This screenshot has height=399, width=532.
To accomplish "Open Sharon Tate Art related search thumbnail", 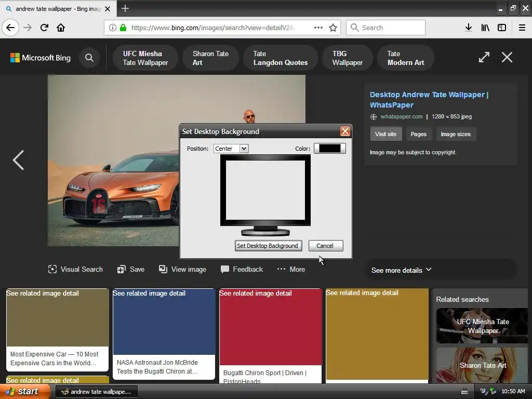I will [x=482, y=365].
